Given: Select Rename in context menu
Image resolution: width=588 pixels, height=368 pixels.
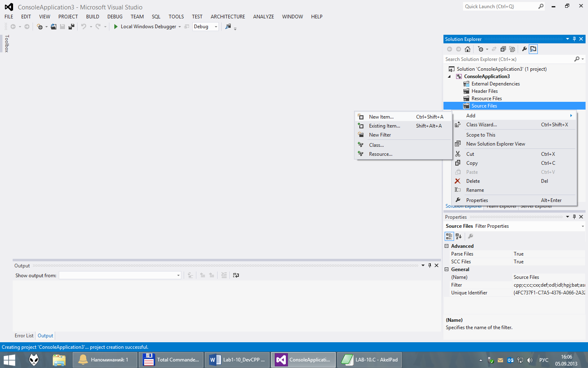Looking at the screenshot, I should coord(514,190).
